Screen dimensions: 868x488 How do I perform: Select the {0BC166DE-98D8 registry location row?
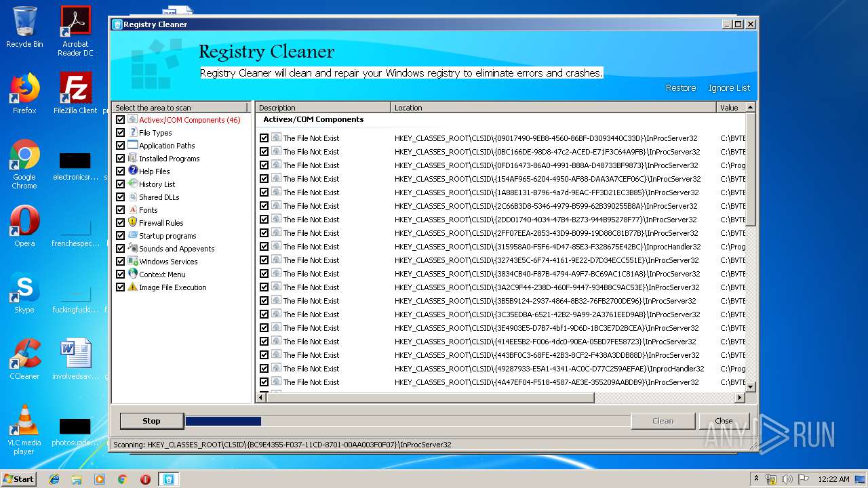547,151
